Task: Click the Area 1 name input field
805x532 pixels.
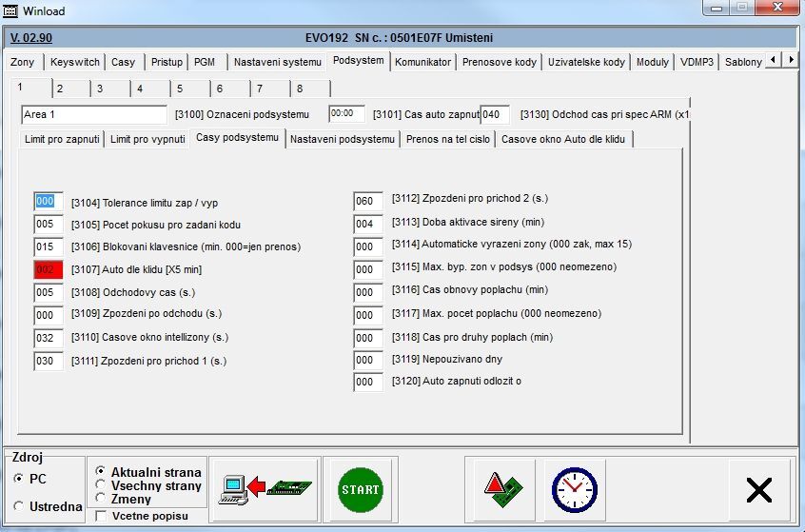Action: [x=93, y=115]
